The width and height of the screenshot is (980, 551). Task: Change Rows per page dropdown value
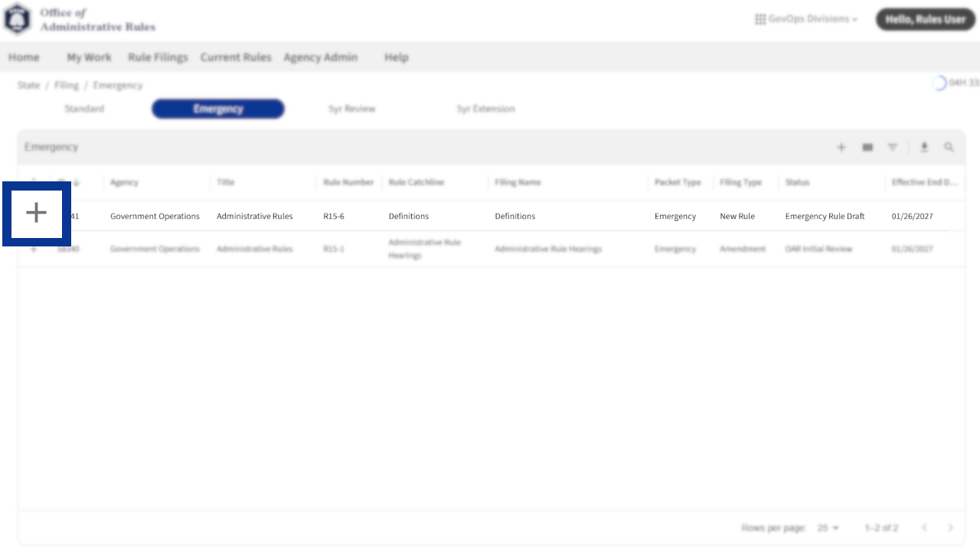[828, 528]
